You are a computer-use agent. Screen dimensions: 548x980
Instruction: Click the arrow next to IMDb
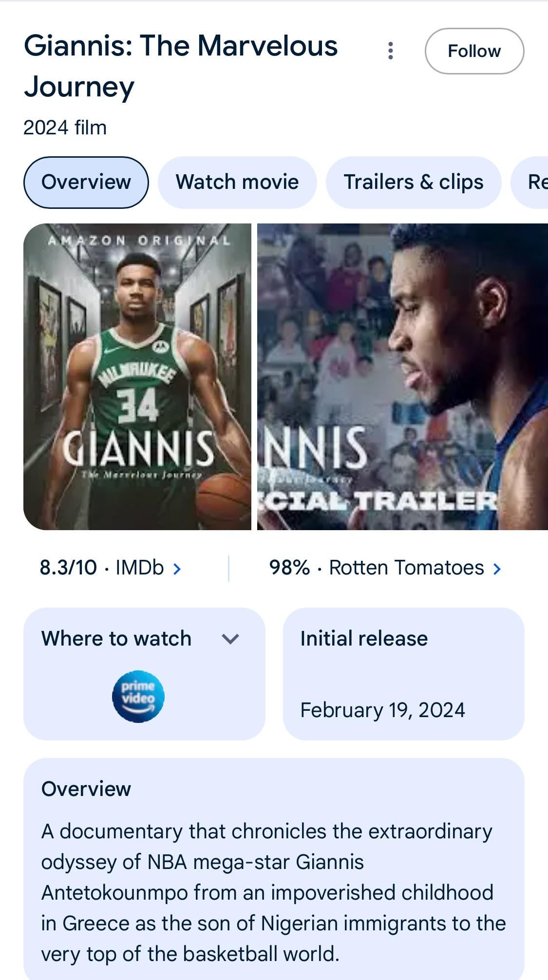177,569
